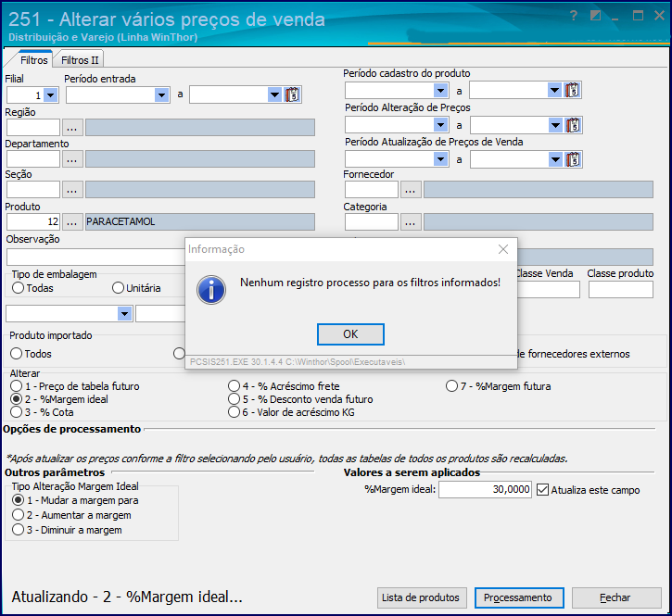Expand Período Alteração de Preços end dropdown
The height and width of the screenshot is (616, 672).
pyautogui.click(x=555, y=125)
